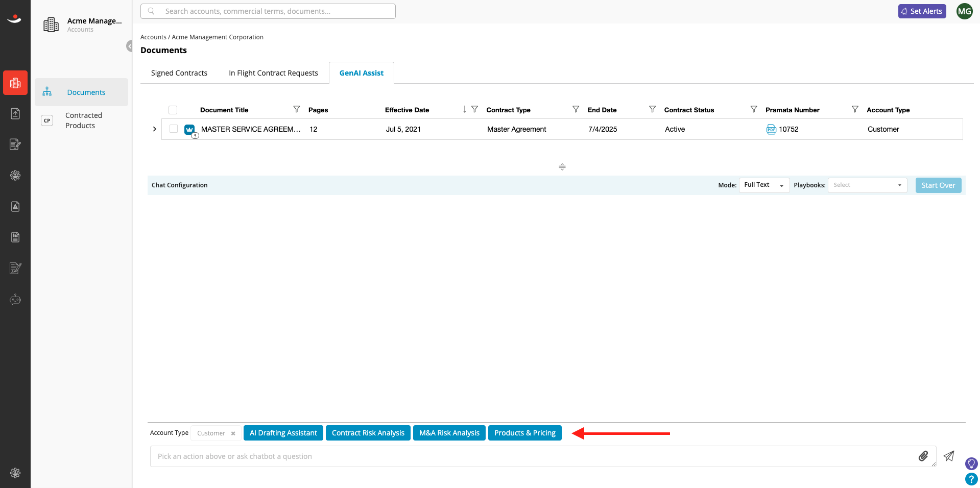The height and width of the screenshot is (488, 980).
Task: Filter the Effective Date column
Action: click(474, 109)
